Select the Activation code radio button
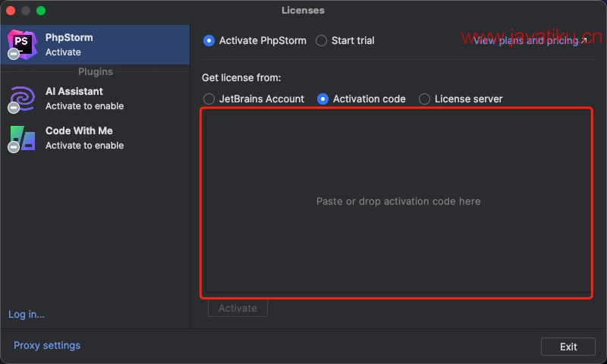 point(323,99)
